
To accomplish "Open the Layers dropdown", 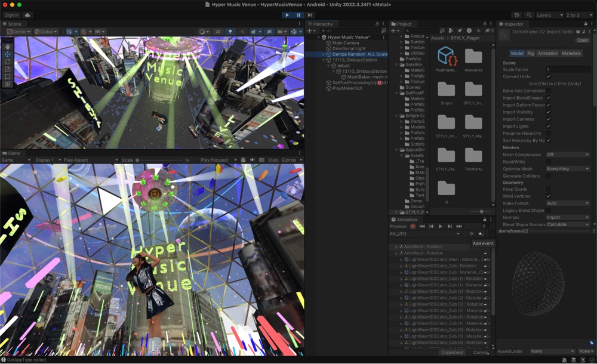I will tap(549, 15).
